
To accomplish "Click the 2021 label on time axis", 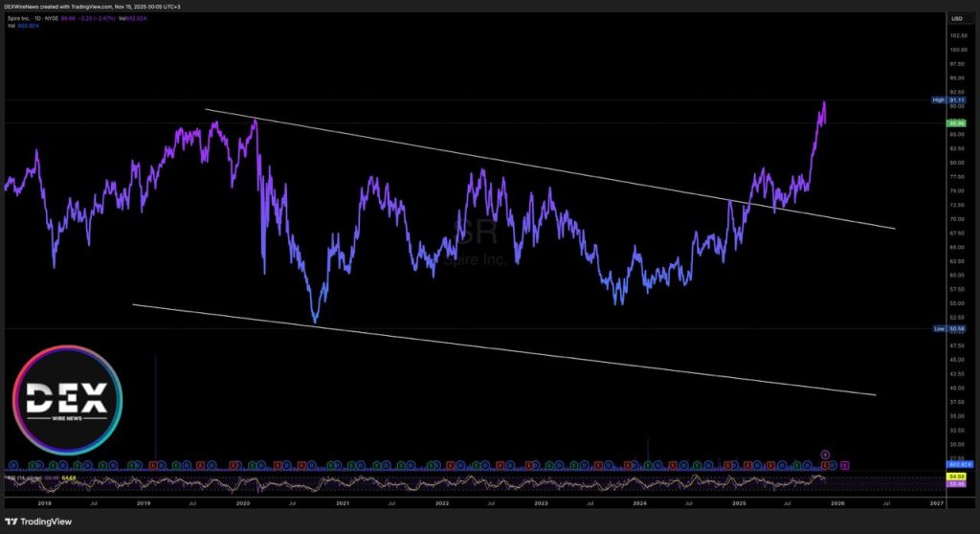I will tap(343, 502).
